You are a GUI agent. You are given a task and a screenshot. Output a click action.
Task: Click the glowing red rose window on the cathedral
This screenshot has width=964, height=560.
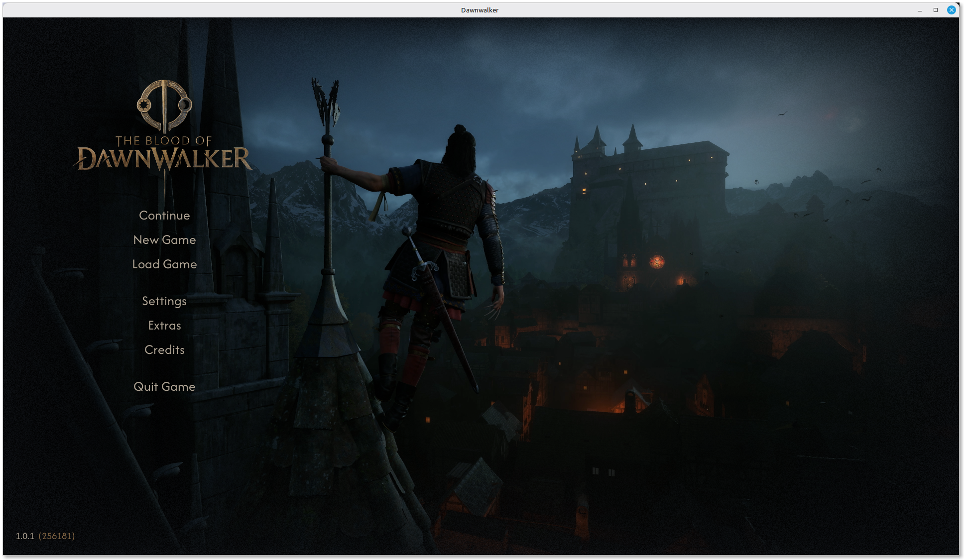tap(657, 261)
